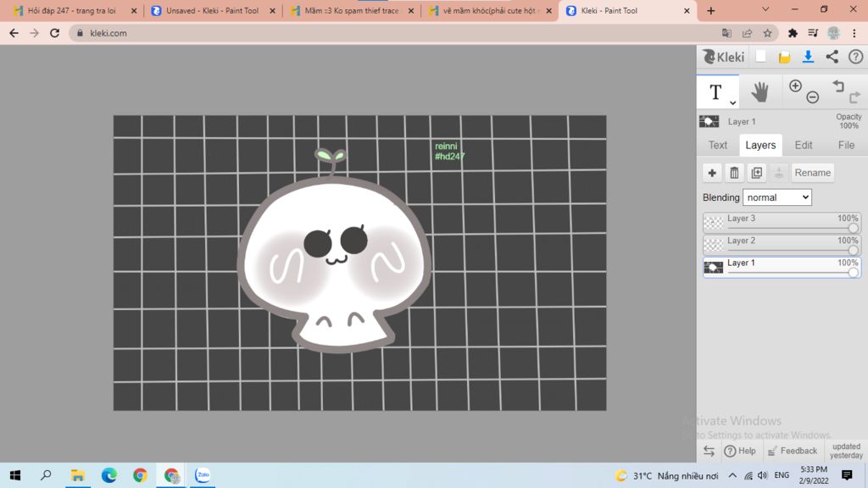Open the Kleki logo home
This screenshot has width=868, height=488.
tap(724, 57)
